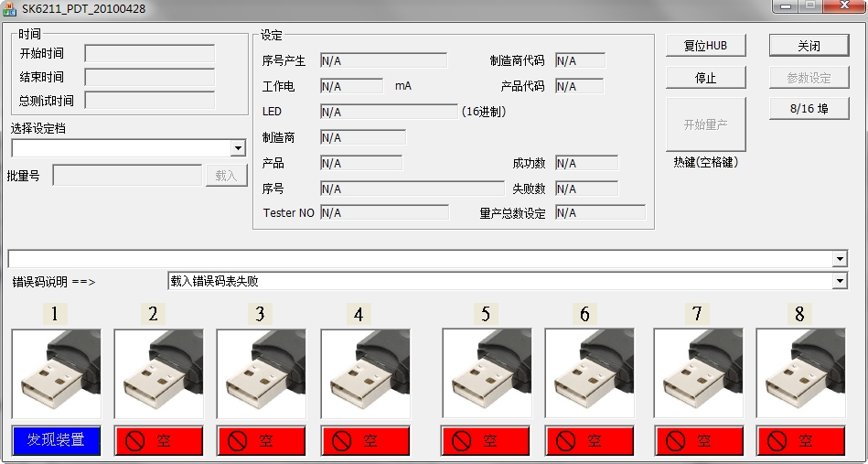
Task: Click the LED hexadecimal value field
Action: click(x=389, y=112)
